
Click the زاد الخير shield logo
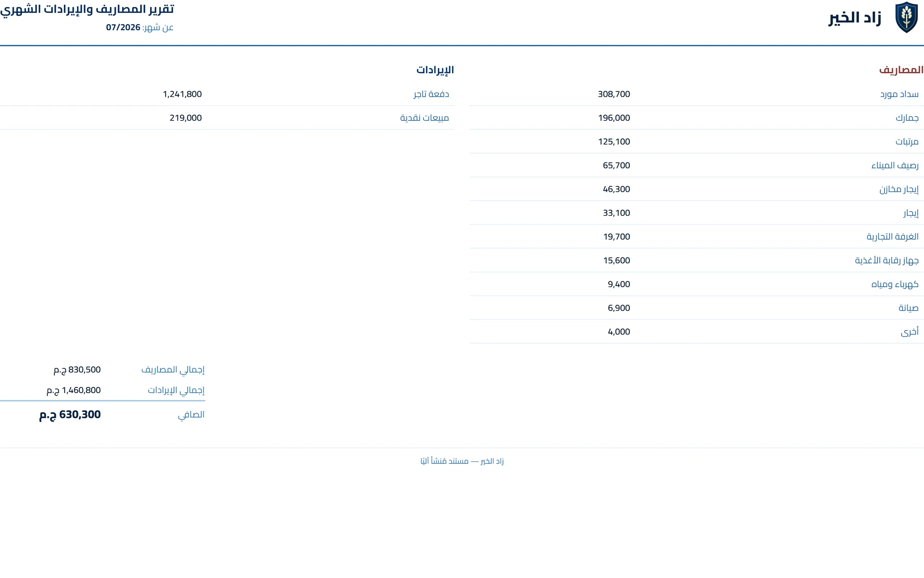coord(906,17)
